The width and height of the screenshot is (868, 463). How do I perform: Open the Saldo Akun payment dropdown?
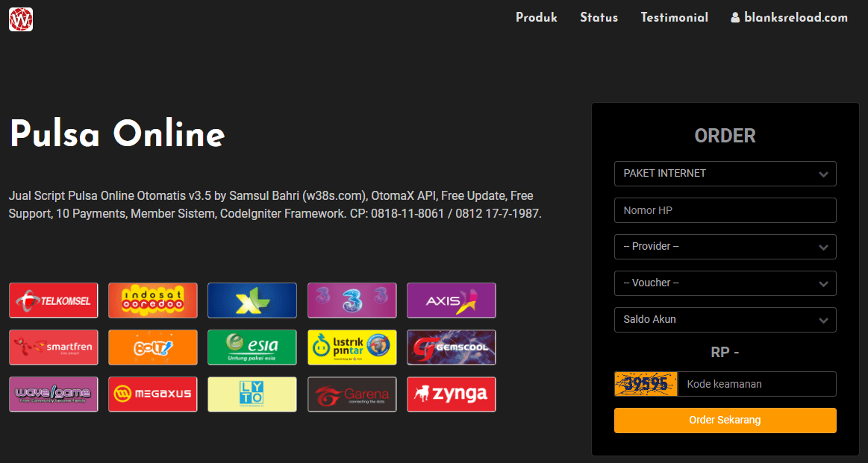pos(725,320)
